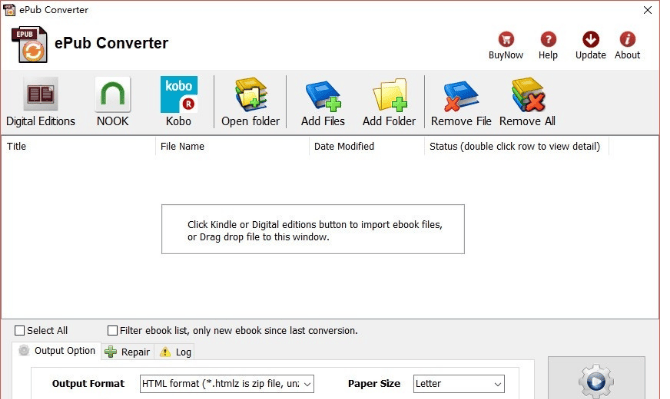Sort list by Date Modified column
The height and width of the screenshot is (399, 670).
click(367, 147)
